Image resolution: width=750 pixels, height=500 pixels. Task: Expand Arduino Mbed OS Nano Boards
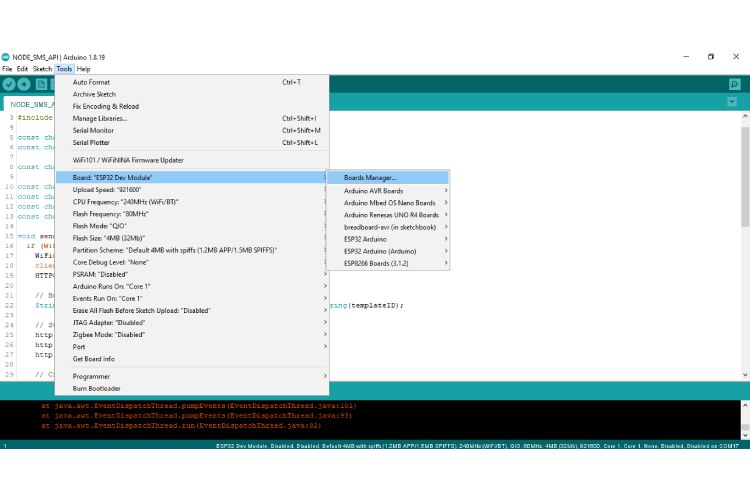(388, 203)
